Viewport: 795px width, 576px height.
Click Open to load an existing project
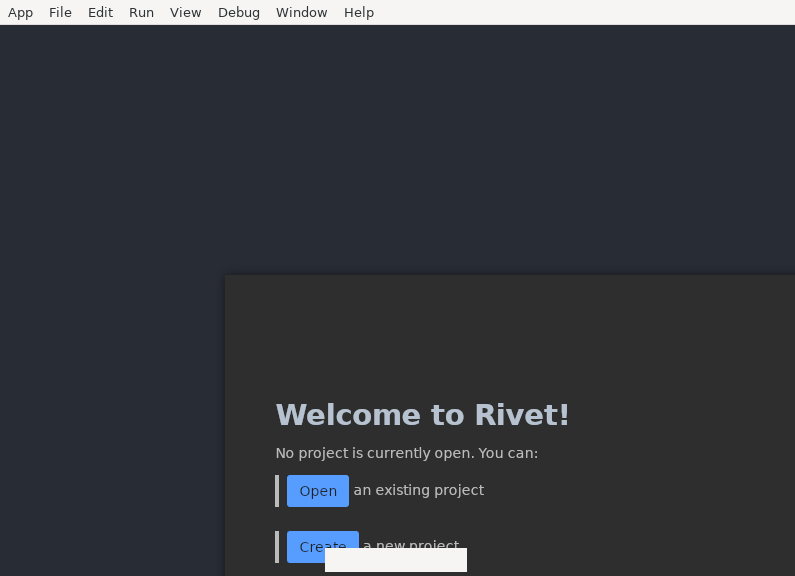tap(318, 491)
